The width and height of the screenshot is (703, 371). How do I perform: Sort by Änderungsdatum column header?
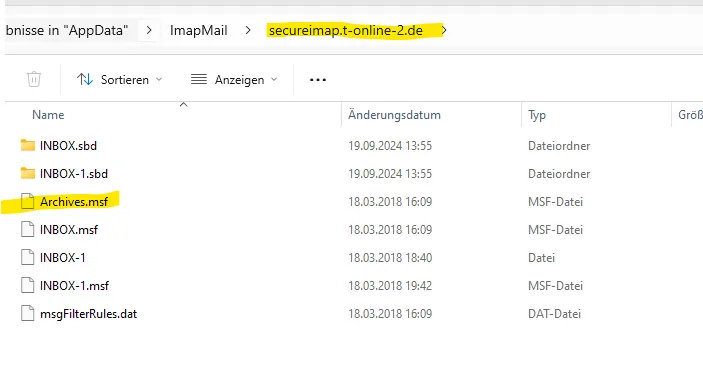pos(395,115)
